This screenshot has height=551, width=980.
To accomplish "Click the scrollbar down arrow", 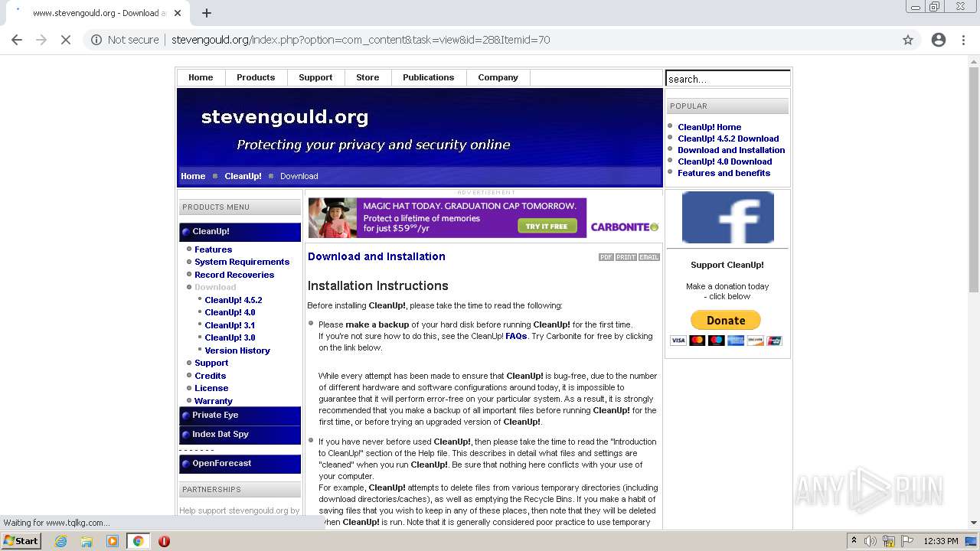I will (x=974, y=523).
